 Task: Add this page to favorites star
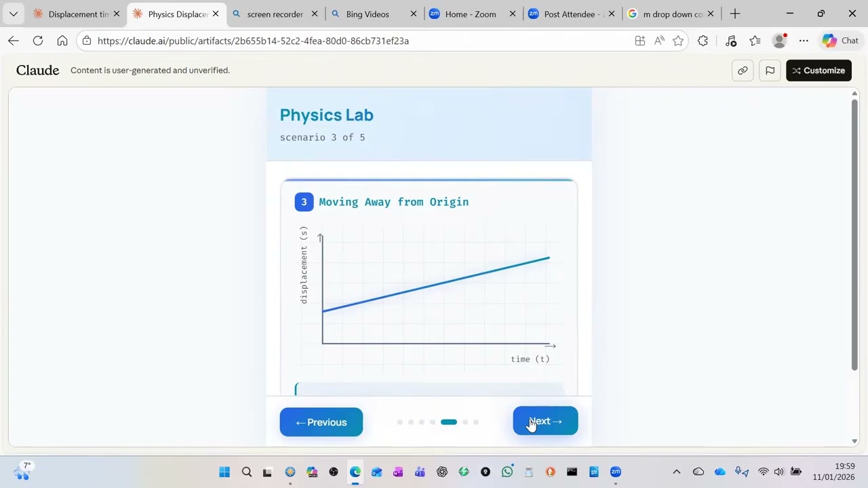point(677,41)
